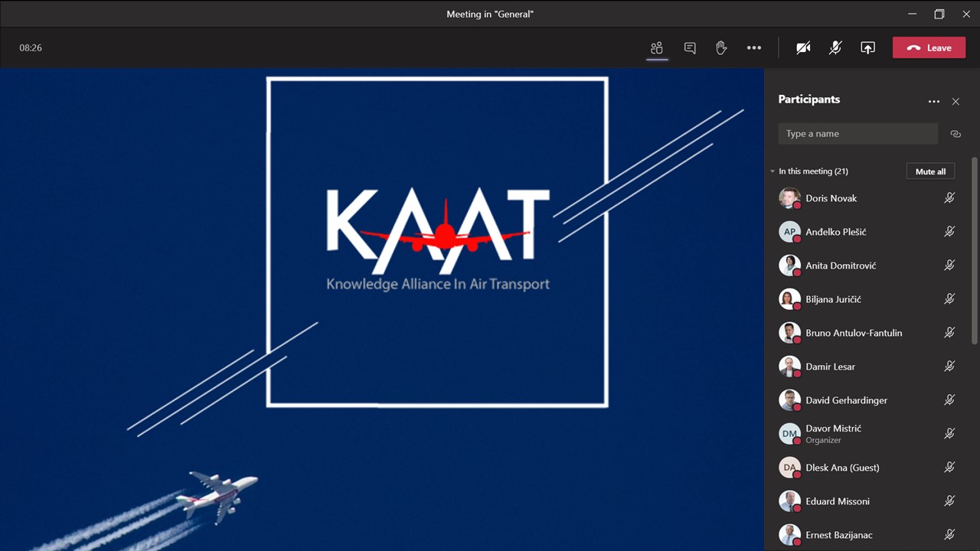
Task: Click Dlesk Ana's muted mic icon
Action: [x=949, y=467]
